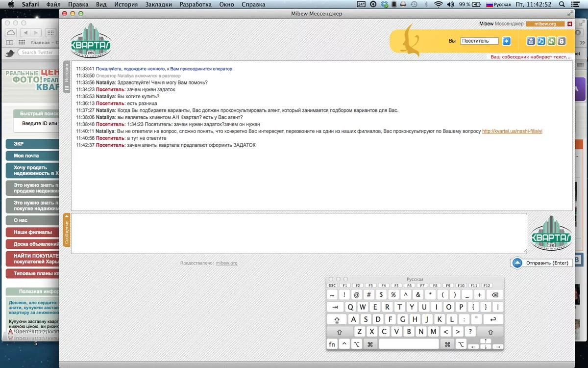Collapse the Сообщение message panel tab

click(67, 230)
